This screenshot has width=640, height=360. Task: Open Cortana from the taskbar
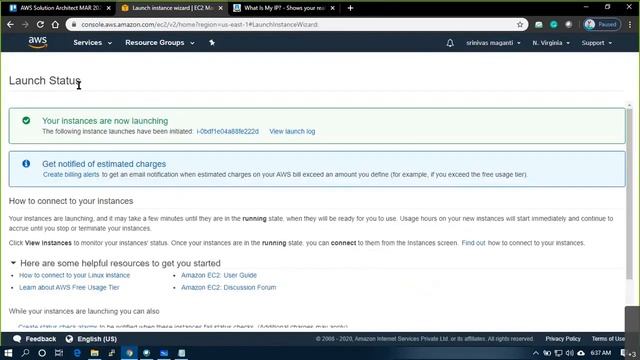click(x=42, y=353)
